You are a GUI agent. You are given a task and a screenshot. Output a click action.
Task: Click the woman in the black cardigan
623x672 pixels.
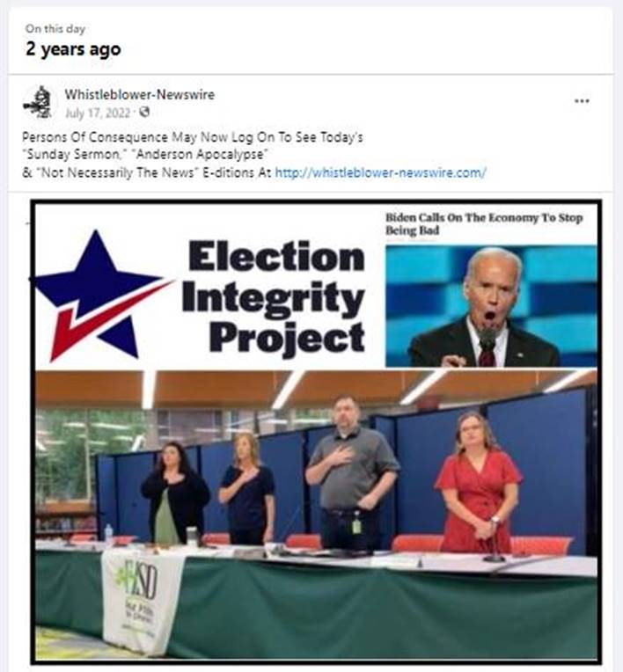tap(175, 493)
